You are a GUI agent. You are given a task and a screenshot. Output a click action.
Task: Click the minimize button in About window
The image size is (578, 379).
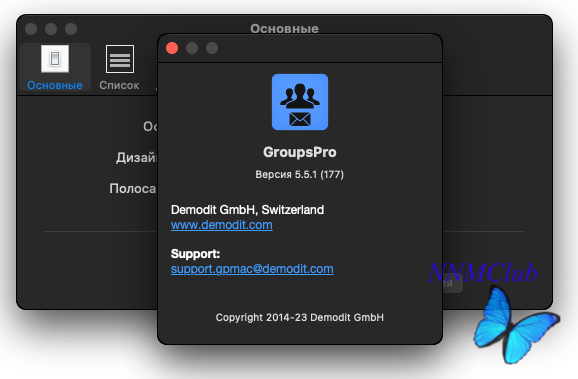192,48
